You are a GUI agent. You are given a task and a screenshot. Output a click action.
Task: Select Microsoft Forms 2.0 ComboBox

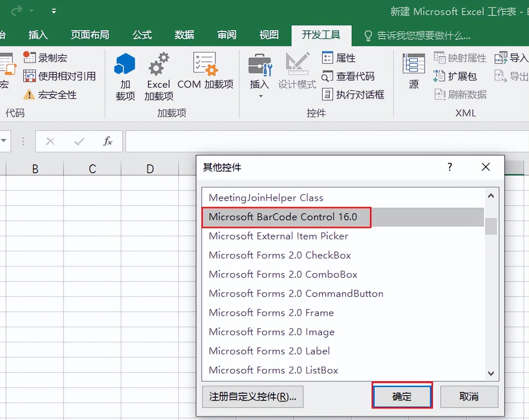click(343, 274)
